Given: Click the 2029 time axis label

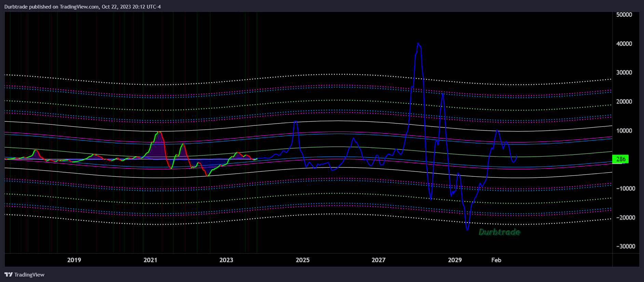Looking at the screenshot, I should pyautogui.click(x=455, y=260).
